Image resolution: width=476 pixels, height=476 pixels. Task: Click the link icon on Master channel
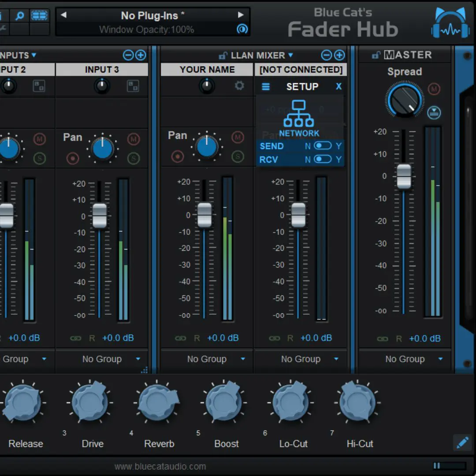[x=383, y=339]
